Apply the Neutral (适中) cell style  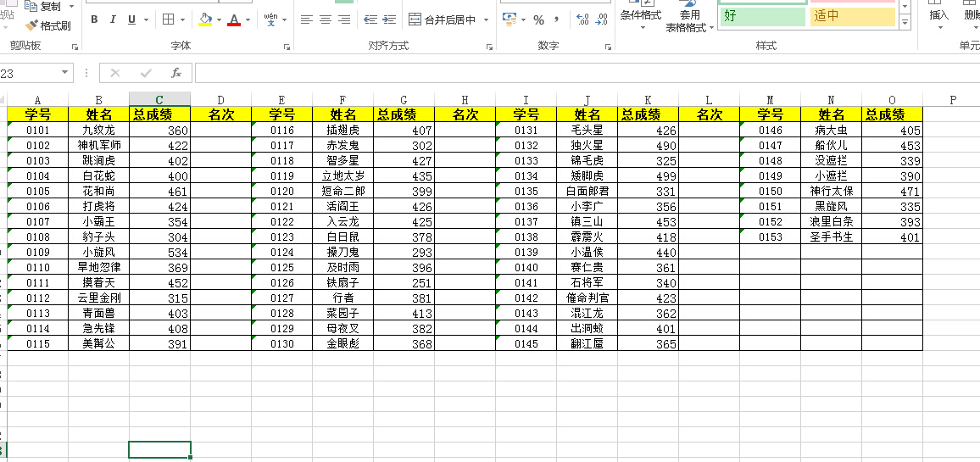coord(851,16)
